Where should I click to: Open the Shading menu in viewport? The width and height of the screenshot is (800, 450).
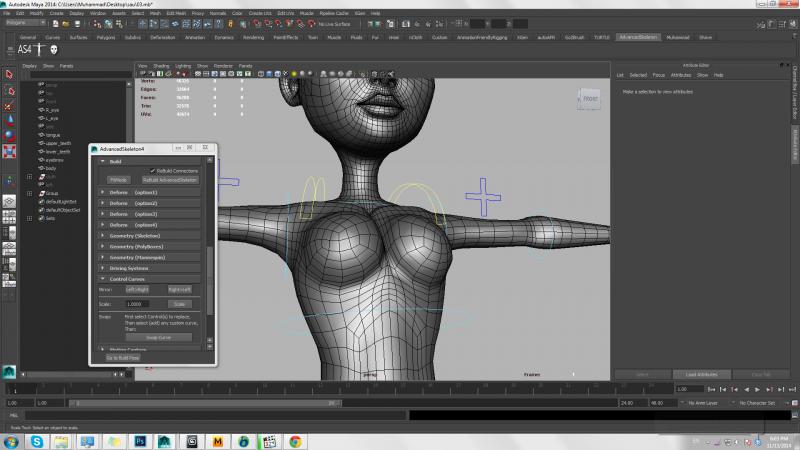(161, 65)
